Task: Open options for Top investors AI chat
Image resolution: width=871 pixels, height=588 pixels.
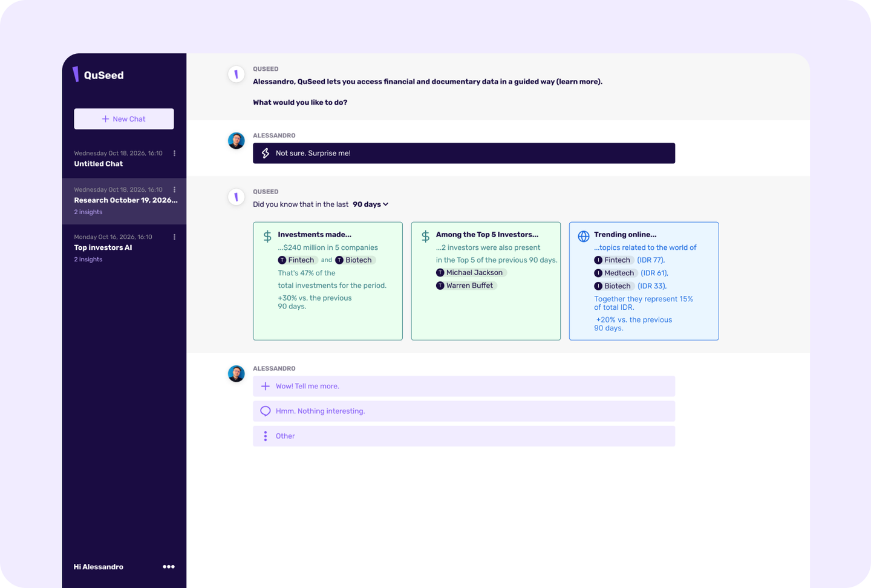Action: point(174,237)
